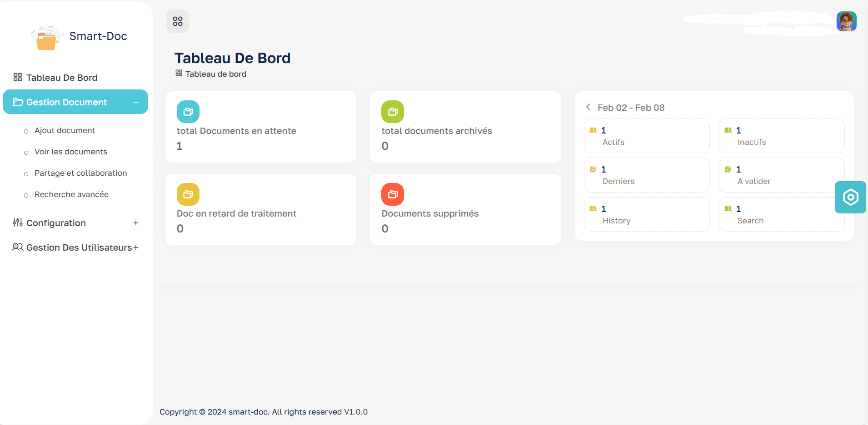The width and height of the screenshot is (868, 425).
Task: Go to Partage et collaboration
Action: pos(80,173)
